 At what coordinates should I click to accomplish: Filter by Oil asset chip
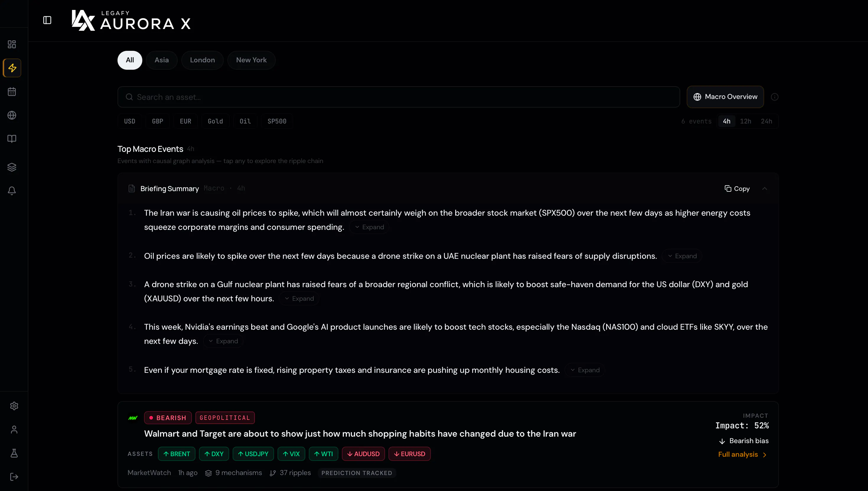click(245, 121)
